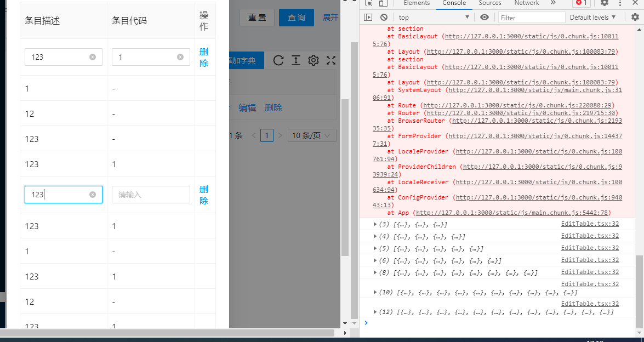Screen dimensions: 644x342
Task: Switch to the Network tab
Action: pos(526,3)
